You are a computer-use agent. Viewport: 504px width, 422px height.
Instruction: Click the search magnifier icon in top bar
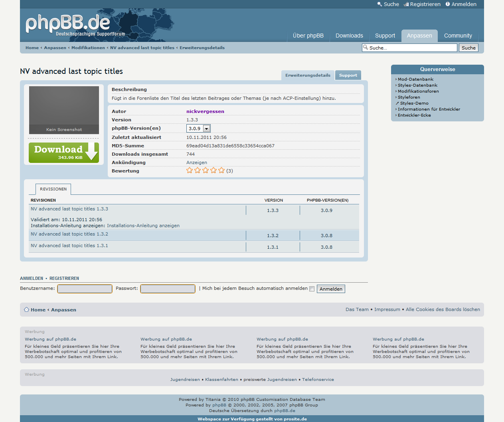click(379, 4)
